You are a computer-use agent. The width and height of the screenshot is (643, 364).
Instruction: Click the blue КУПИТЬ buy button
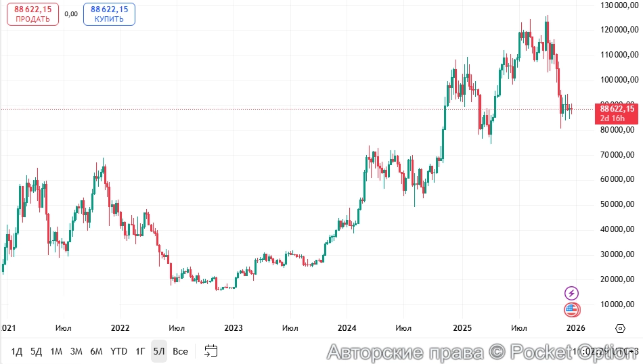pyautogui.click(x=109, y=14)
